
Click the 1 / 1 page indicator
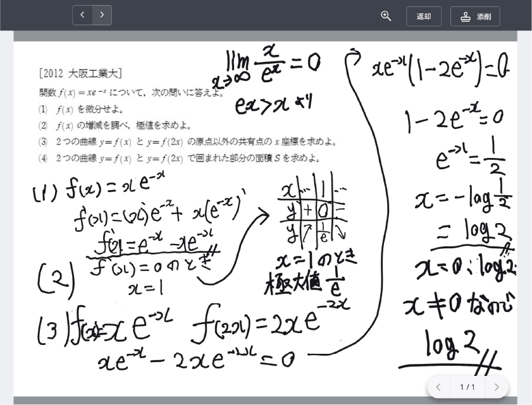(x=467, y=387)
